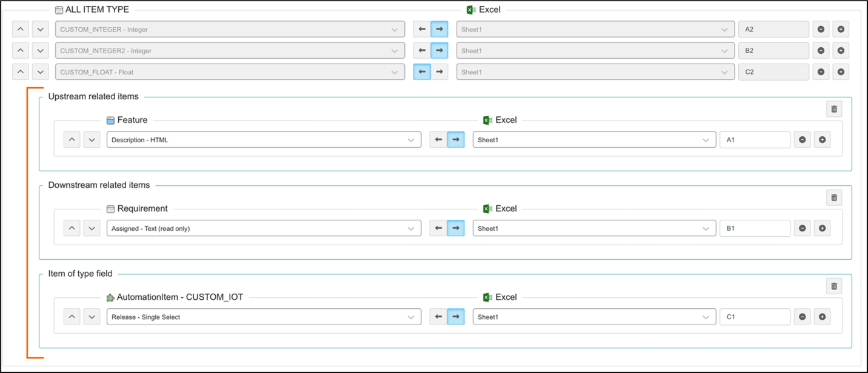Open Sheet1 dropdown in Feature row
Viewport: 868px width, 373px height.
tap(593, 140)
